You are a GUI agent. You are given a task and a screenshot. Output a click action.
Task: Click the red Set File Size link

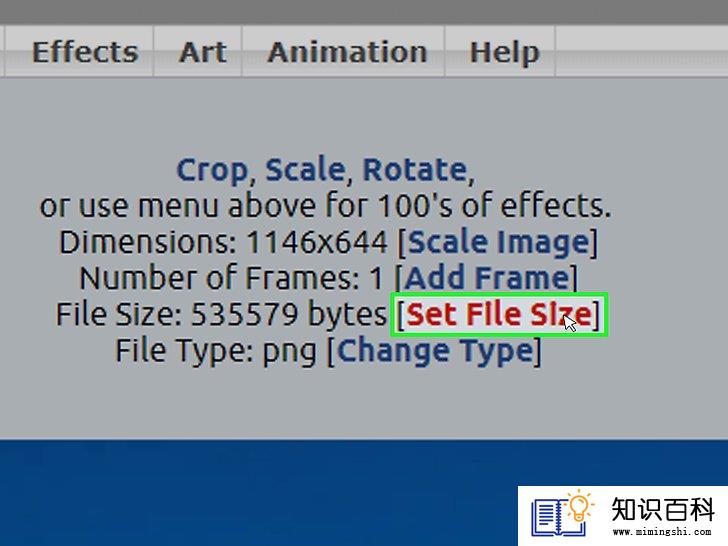(499, 314)
